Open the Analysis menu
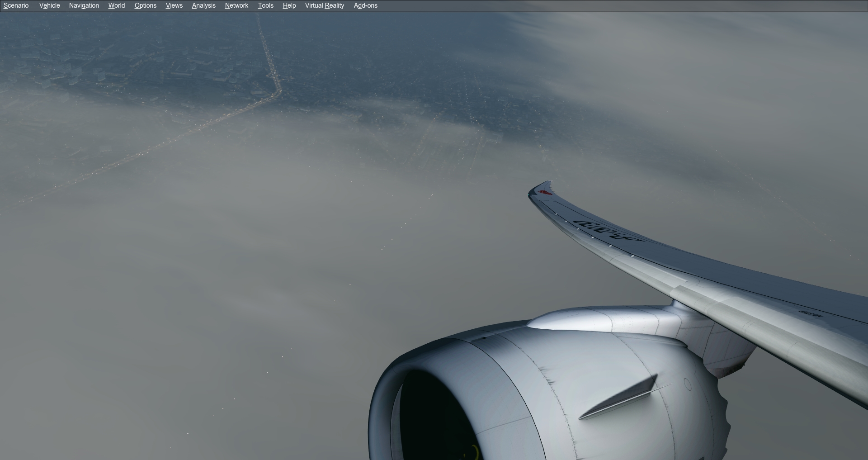 (x=203, y=5)
